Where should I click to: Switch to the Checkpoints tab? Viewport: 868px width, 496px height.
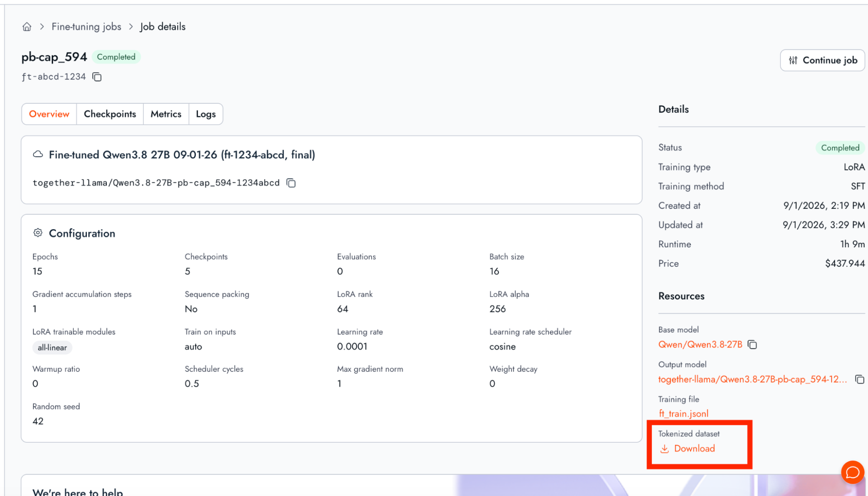tap(110, 114)
